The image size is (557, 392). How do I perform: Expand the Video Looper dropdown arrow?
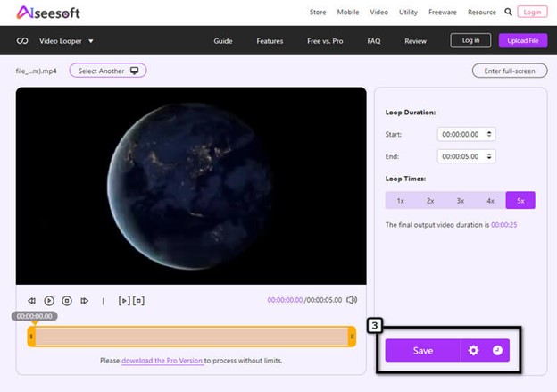coord(91,41)
